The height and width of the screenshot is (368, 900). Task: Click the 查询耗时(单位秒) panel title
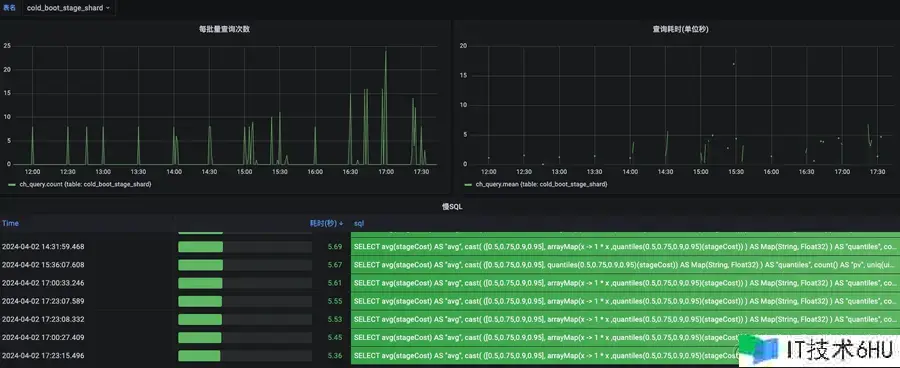click(680, 29)
